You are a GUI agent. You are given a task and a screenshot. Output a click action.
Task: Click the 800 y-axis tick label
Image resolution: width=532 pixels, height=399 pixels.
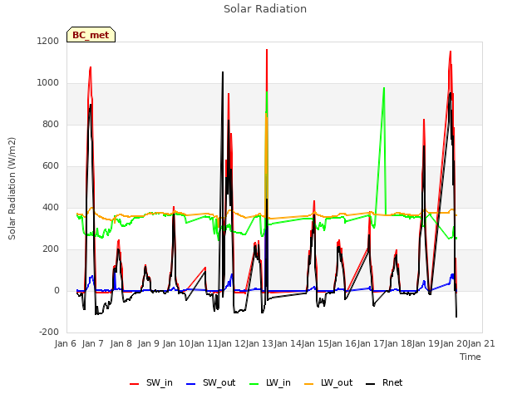51,125
